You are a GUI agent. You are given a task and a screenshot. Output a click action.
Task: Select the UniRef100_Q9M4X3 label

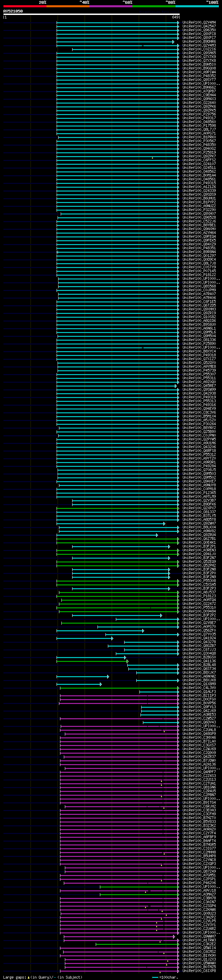tap(199, 99)
